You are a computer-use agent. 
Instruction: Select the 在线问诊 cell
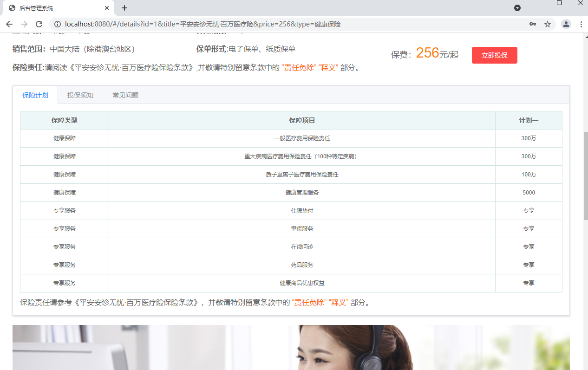302,247
